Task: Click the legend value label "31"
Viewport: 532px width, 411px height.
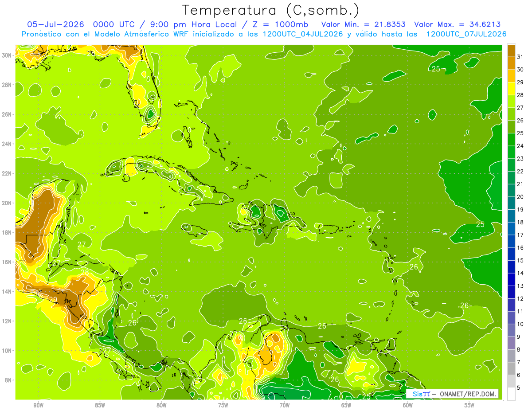Action: 520,56
